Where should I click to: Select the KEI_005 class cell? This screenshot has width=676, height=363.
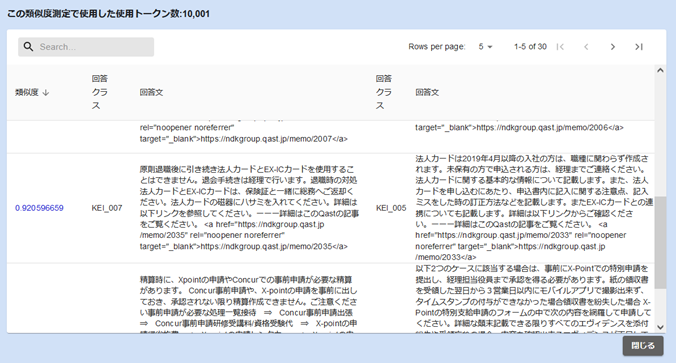[391, 208]
